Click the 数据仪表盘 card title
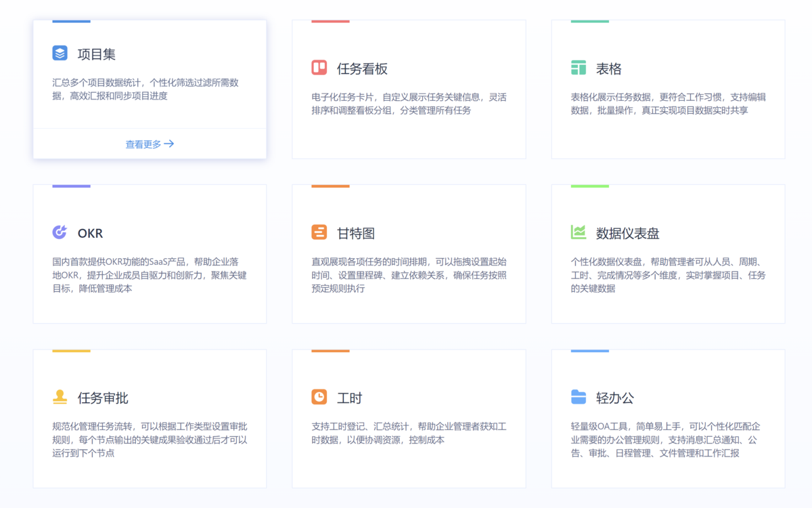The image size is (812, 508). coord(627,234)
